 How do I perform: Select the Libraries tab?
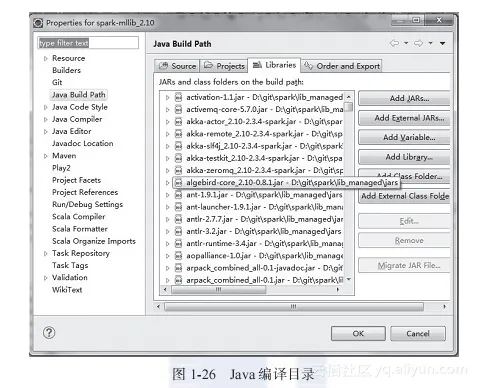(x=274, y=65)
